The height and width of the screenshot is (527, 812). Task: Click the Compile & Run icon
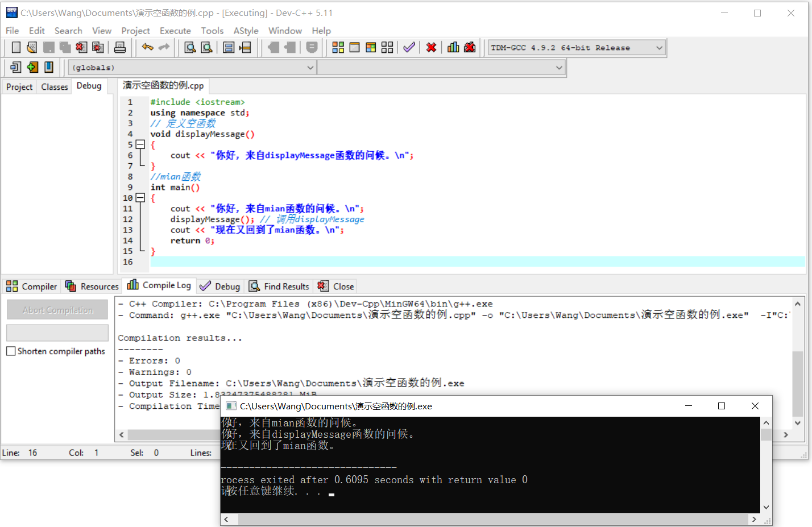[371, 48]
